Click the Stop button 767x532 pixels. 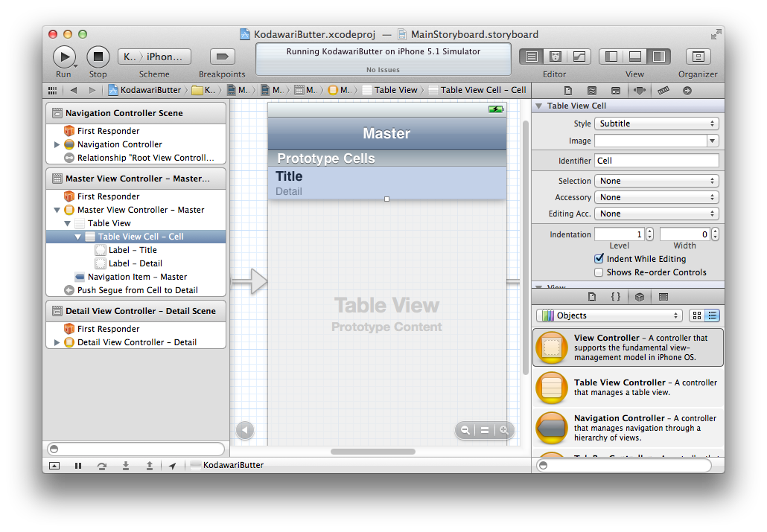tap(98, 57)
